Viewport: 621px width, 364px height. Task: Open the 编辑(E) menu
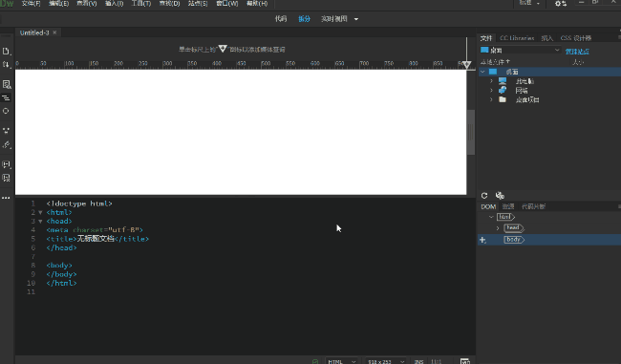click(58, 4)
